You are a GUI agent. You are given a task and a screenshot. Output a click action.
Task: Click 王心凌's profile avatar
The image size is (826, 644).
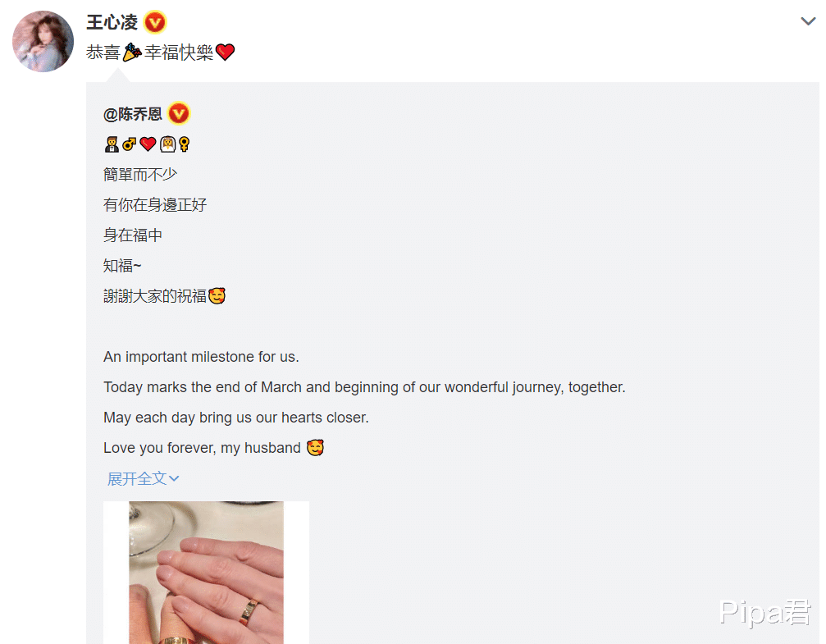click(43, 41)
